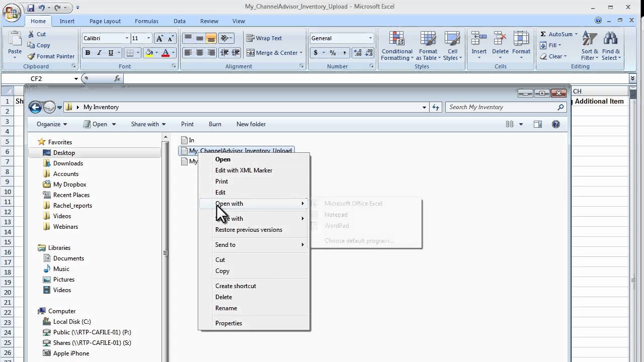The width and height of the screenshot is (644, 362).
Task: Open Cell Styles gallery
Action: pos(452,46)
